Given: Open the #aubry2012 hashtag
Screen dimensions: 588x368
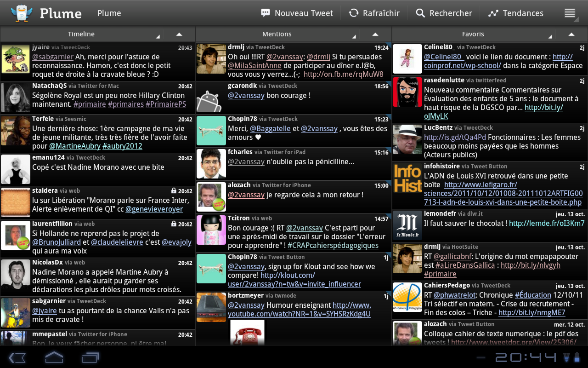Looking at the screenshot, I should click(x=122, y=146).
